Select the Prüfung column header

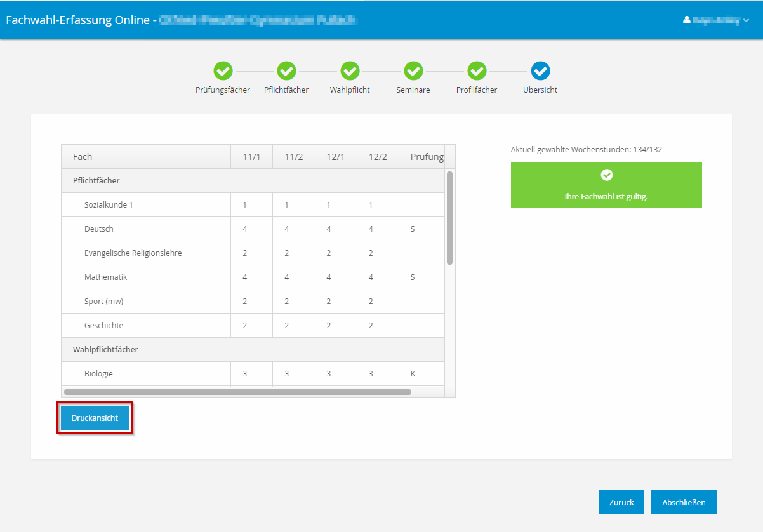427,157
